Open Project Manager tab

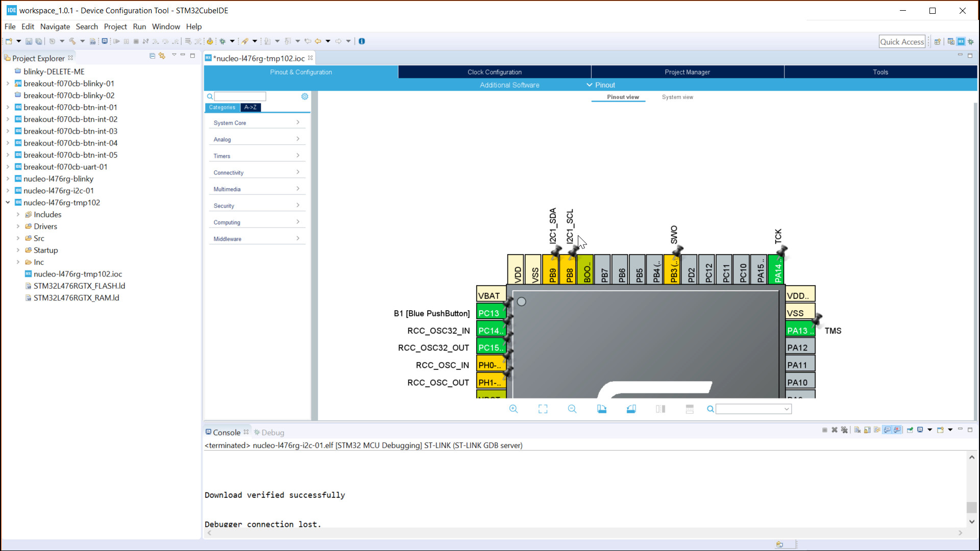coord(687,72)
